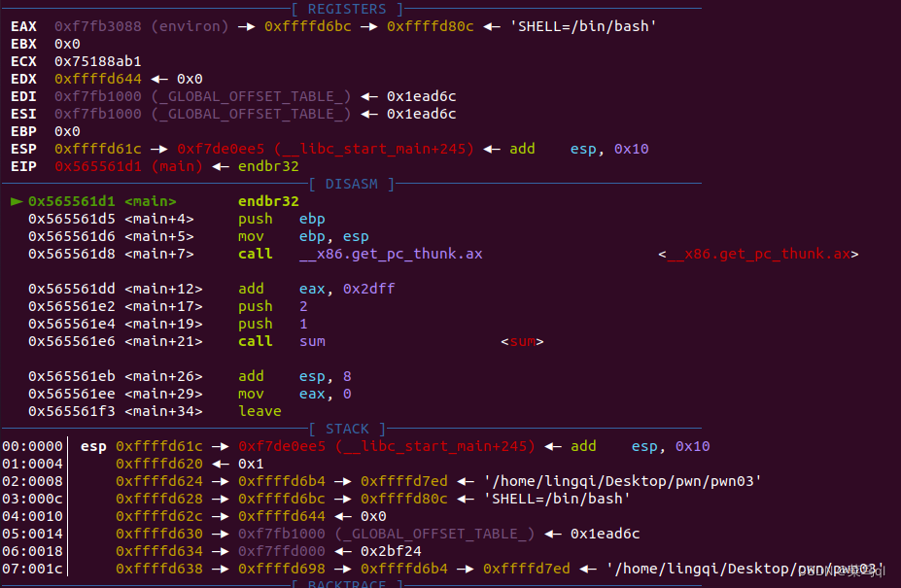Click the red <__x86.get_pc_thunk.ax> annotation
This screenshot has width=901, height=588.
click(758, 254)
